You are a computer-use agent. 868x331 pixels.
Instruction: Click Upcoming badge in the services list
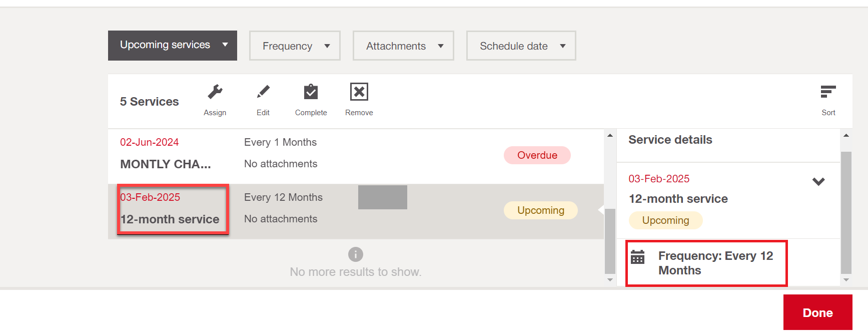click(x=541, y=210)
